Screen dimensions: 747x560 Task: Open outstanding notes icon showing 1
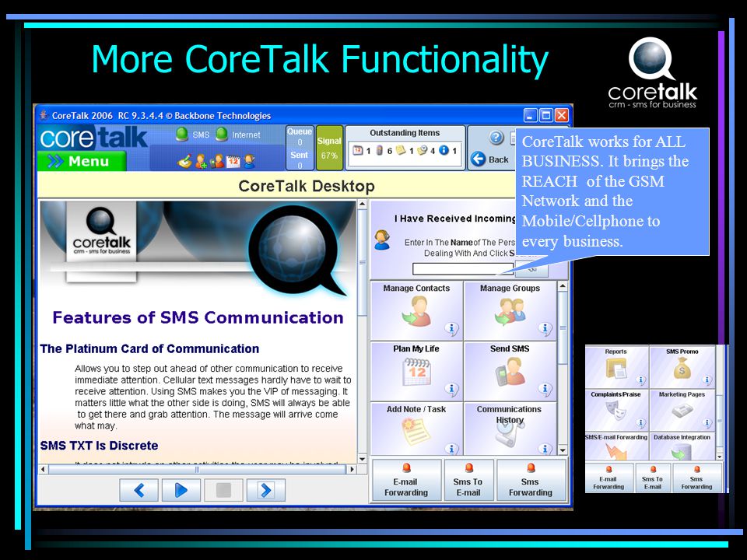click(x=401, y=150)
